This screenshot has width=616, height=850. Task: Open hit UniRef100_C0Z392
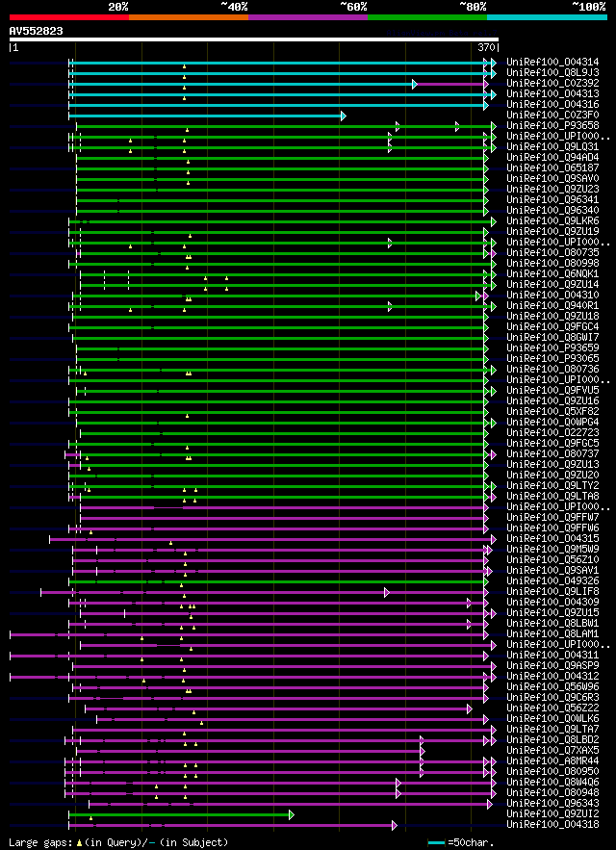pyautogui.click(x=552, y=84)
